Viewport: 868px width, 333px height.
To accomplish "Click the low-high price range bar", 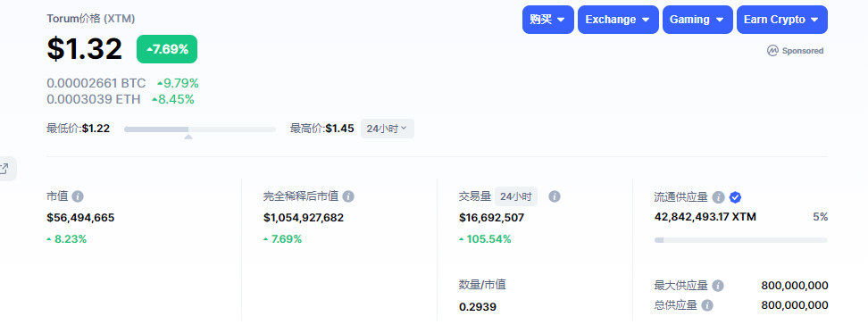I will pyautogui.click(x=200, y=129).
